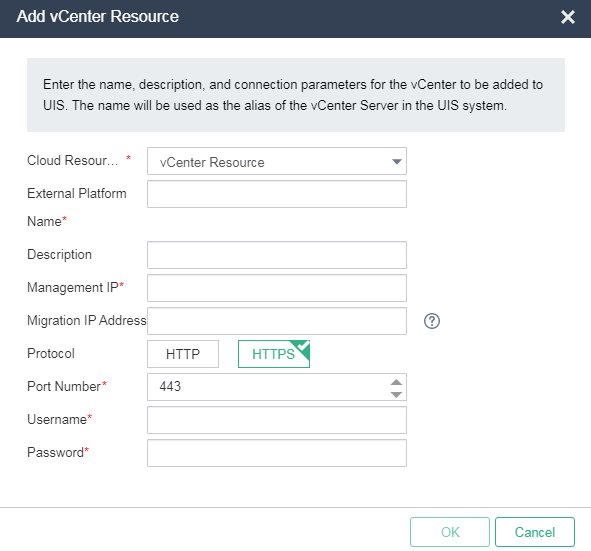Show help for Migration IP Address
Screen dimensions: 591x551
click(x=432, y=321)
